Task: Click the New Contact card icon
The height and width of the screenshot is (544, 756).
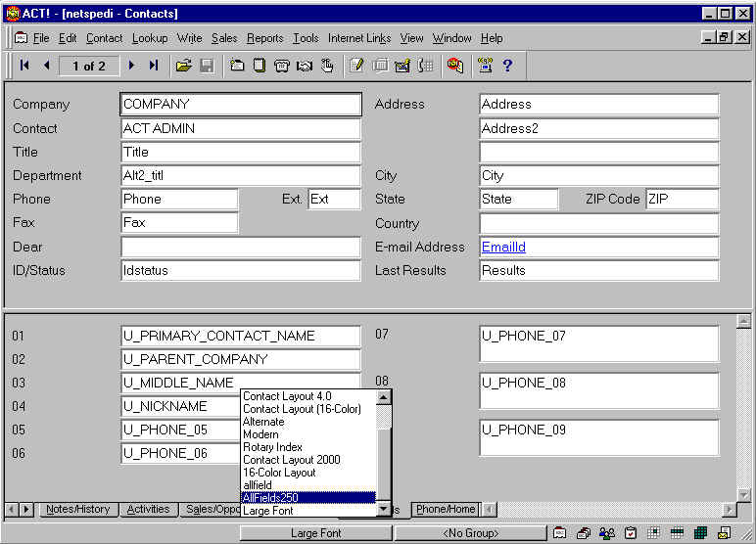Action: click(x=237, y=65)
